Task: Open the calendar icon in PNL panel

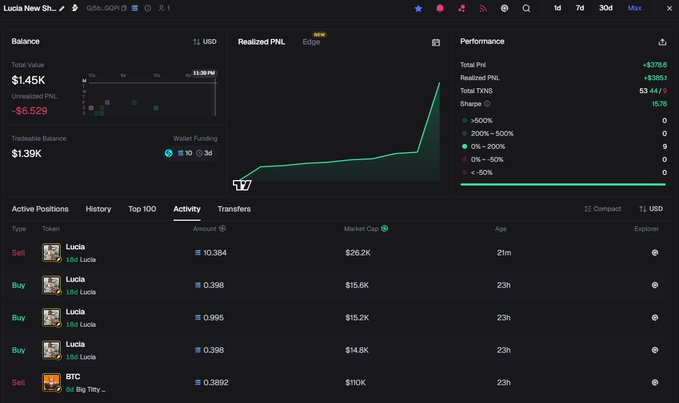Action: 436,42
